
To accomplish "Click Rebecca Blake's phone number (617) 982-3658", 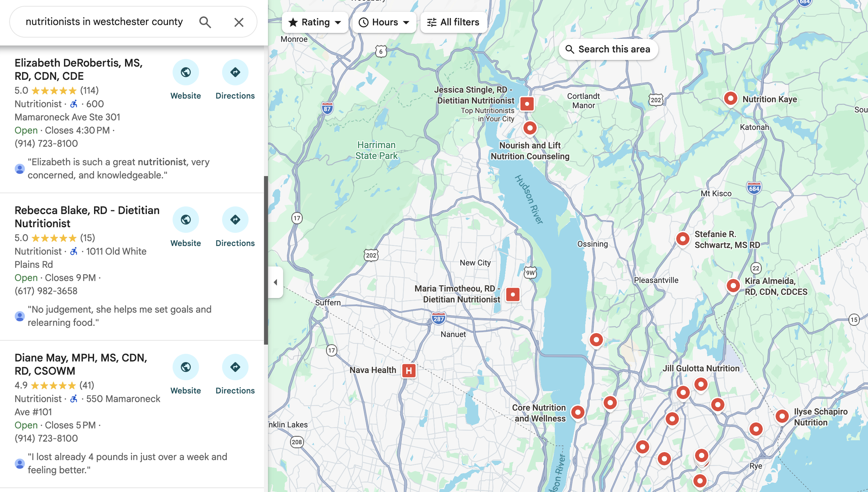I will (x=46, y=291).
